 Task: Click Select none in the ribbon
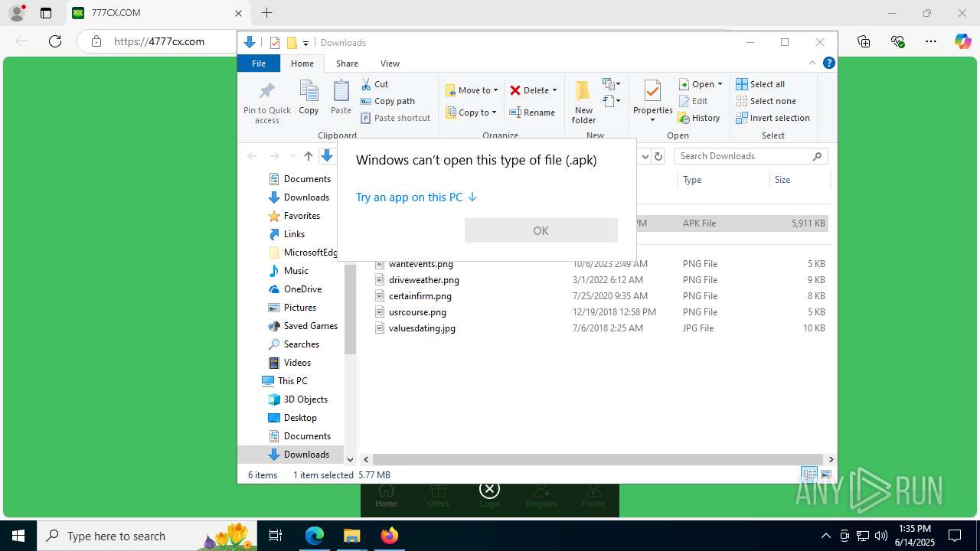(766, 101)
